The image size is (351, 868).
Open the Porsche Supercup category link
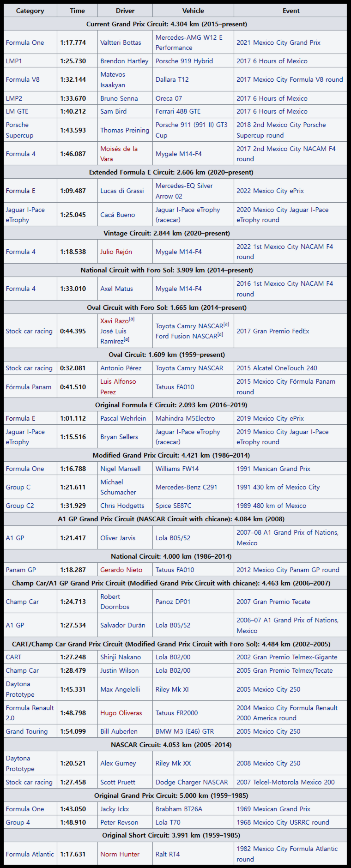19,130
